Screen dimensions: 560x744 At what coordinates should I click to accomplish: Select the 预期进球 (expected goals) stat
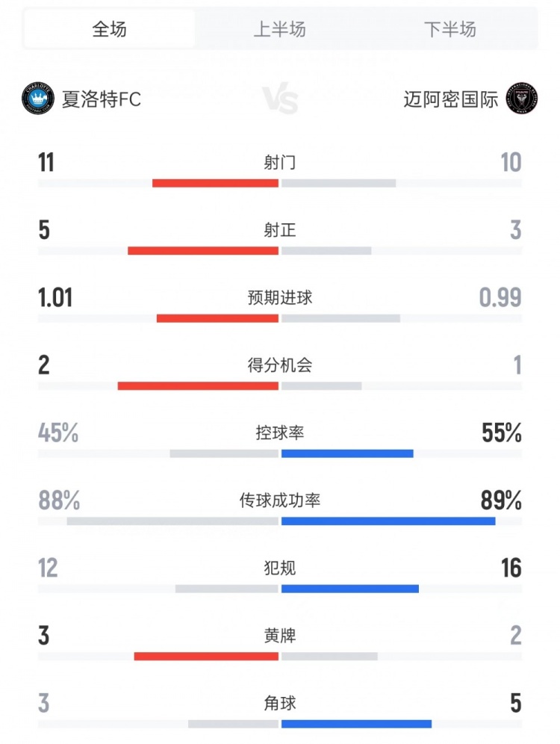pyautogui.click(x=280, y=297)
